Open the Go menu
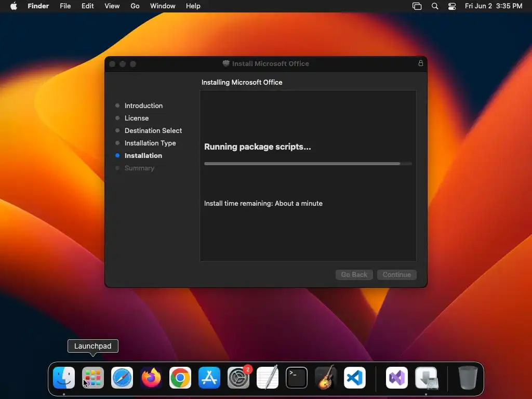Image resolution: width=532 pixels, height=399 pixels. pyautogui.click(x=135, y=6)
